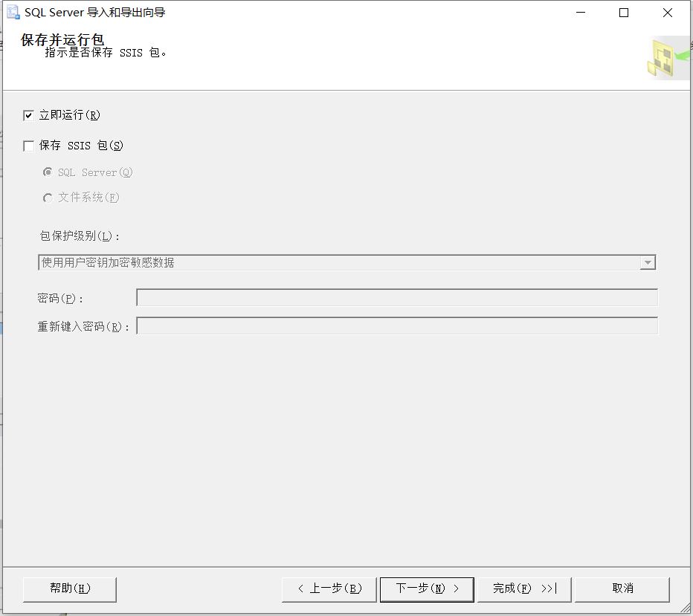Click the title bar text SQL Server 导入和导出向导

(x=91, y=12)
